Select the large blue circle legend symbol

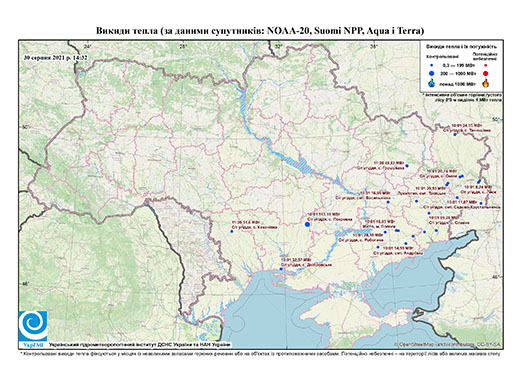tap(432, 73)
